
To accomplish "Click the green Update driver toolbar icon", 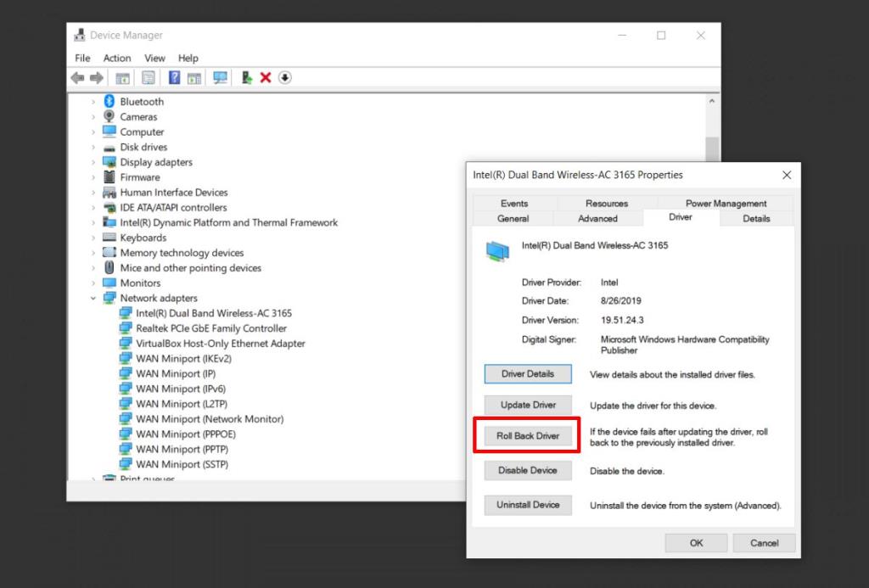I will (247, 77).
